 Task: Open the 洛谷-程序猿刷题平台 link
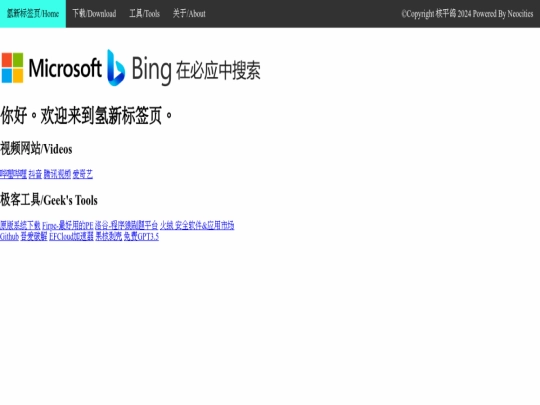coord(126,226)
